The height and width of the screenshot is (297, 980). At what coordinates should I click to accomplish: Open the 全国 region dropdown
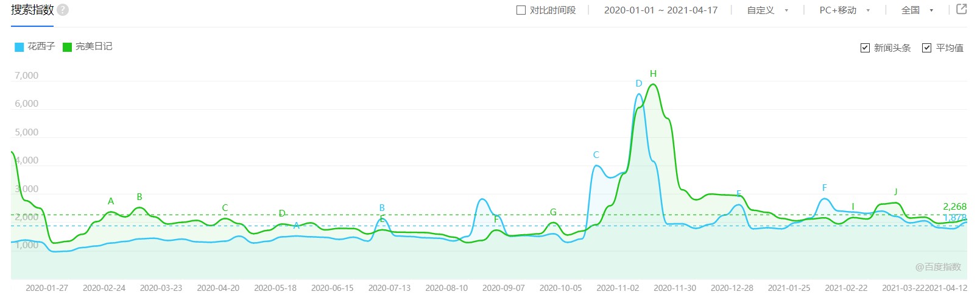[x=917, y=10]
